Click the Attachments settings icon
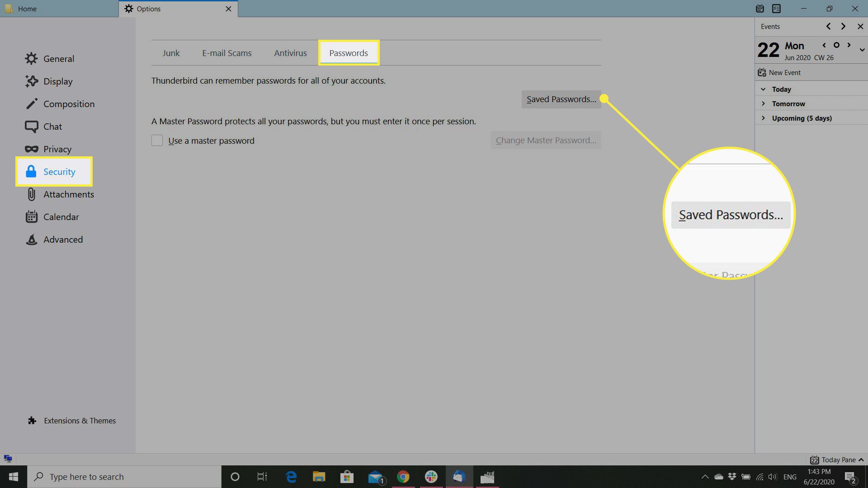This screenshot has height=488, width=868. point(31,194)
